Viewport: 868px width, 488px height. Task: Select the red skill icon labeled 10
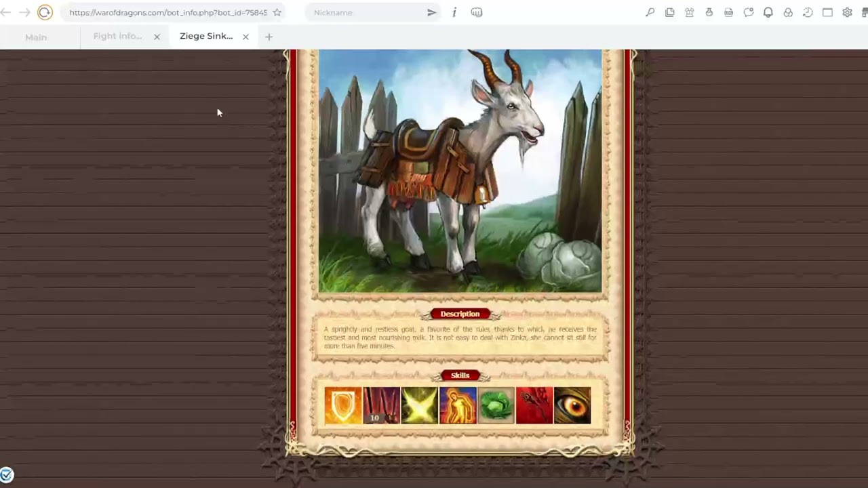coord(381,405)
